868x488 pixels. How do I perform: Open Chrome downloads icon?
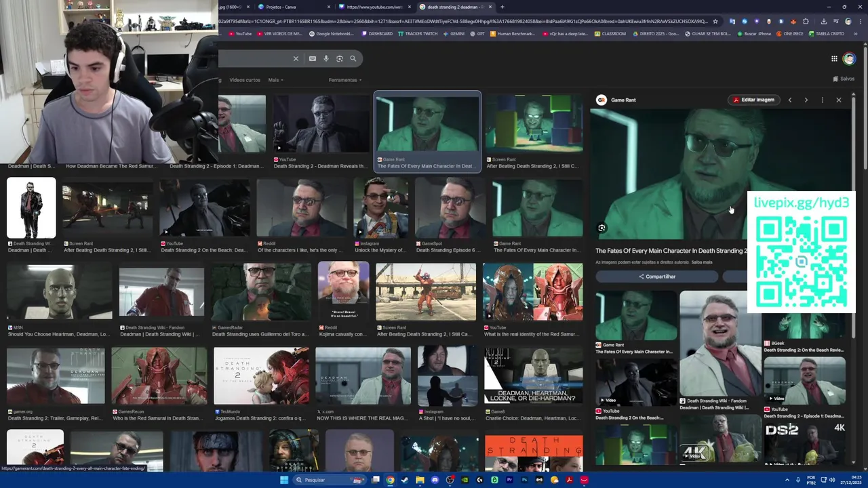point(823,21)
